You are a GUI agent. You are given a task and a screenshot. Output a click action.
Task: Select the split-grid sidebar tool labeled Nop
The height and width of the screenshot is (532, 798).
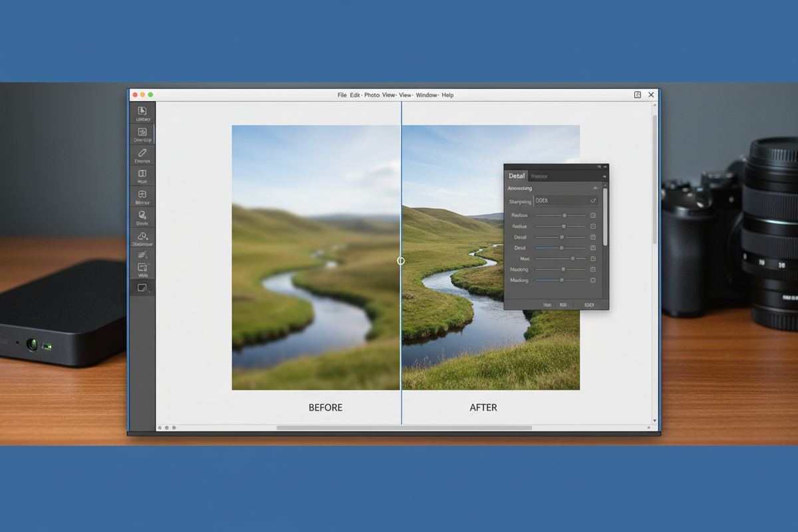pos(142,176)
